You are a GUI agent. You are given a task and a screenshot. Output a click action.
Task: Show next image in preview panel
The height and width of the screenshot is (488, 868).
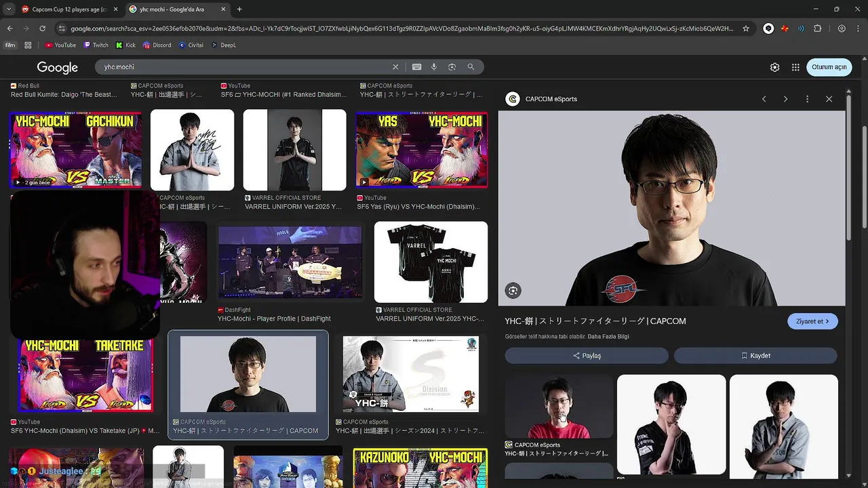(x=785, y=99)
